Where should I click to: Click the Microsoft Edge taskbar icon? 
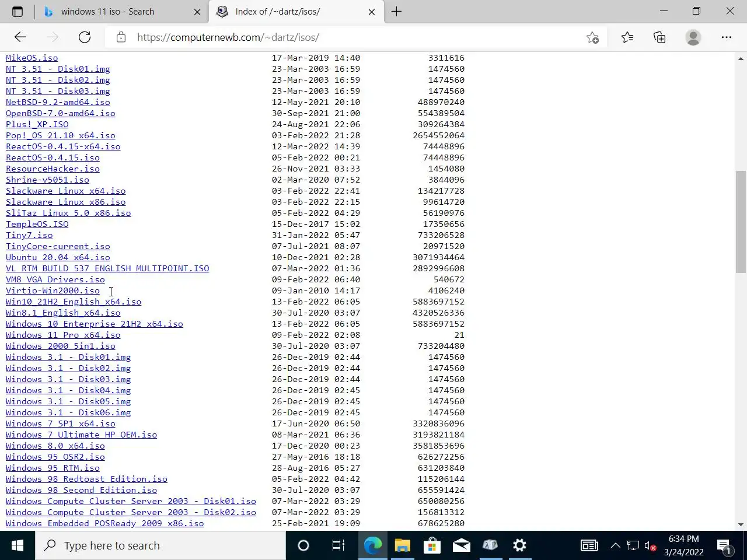373,545
